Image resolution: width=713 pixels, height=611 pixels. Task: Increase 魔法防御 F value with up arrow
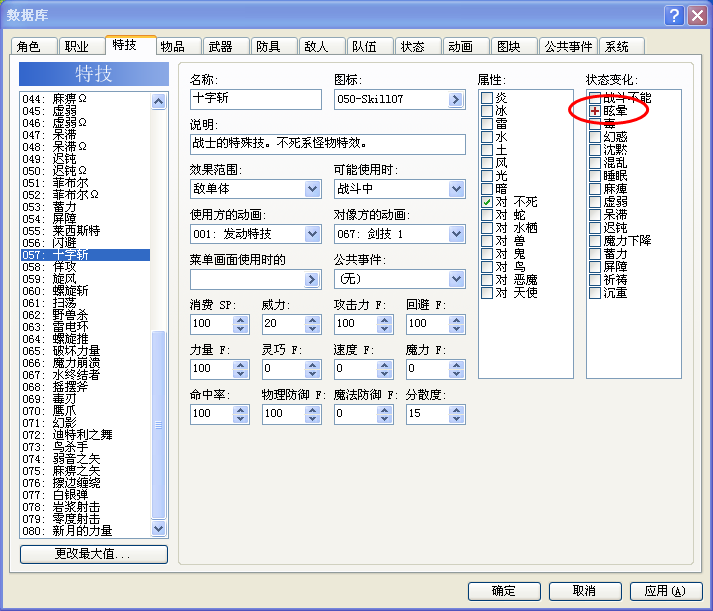(x=385, y=410)
